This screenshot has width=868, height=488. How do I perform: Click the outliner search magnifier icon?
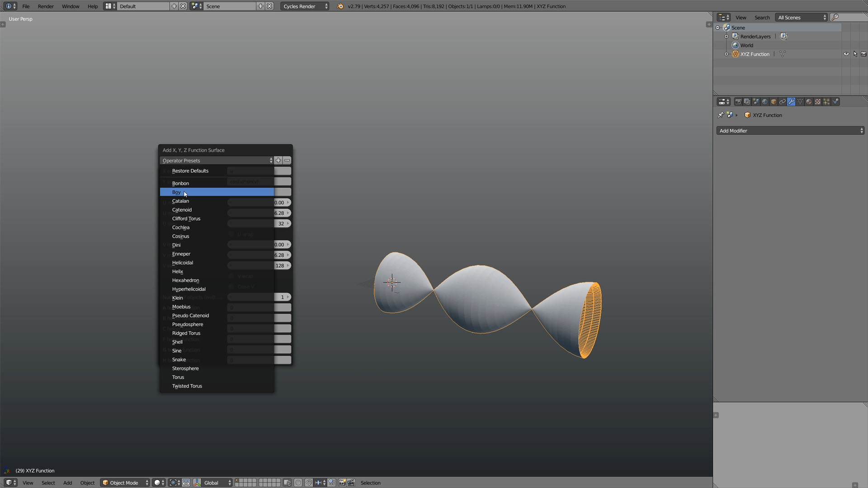click(835, 17)
